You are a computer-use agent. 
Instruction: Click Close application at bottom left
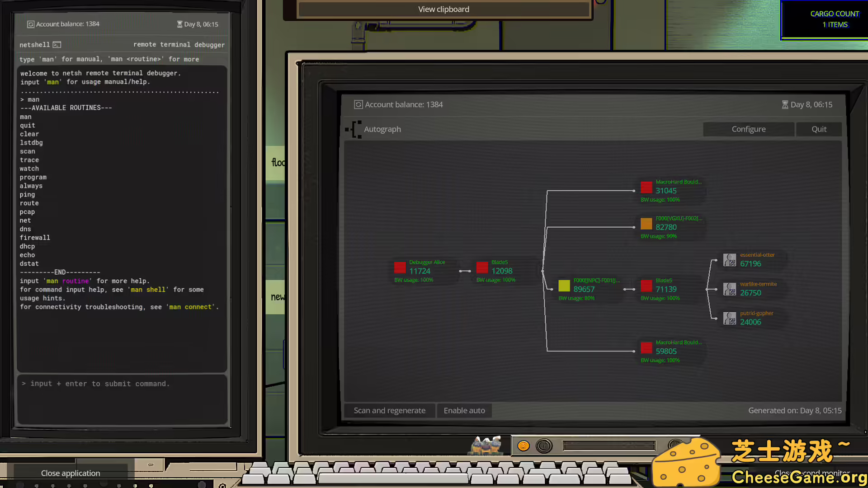pos(71,473)
